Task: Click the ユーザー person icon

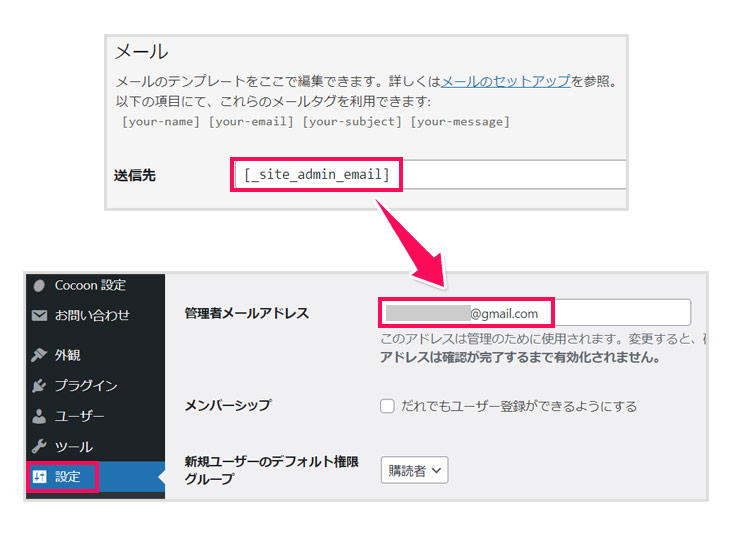Action: (39, 416)
